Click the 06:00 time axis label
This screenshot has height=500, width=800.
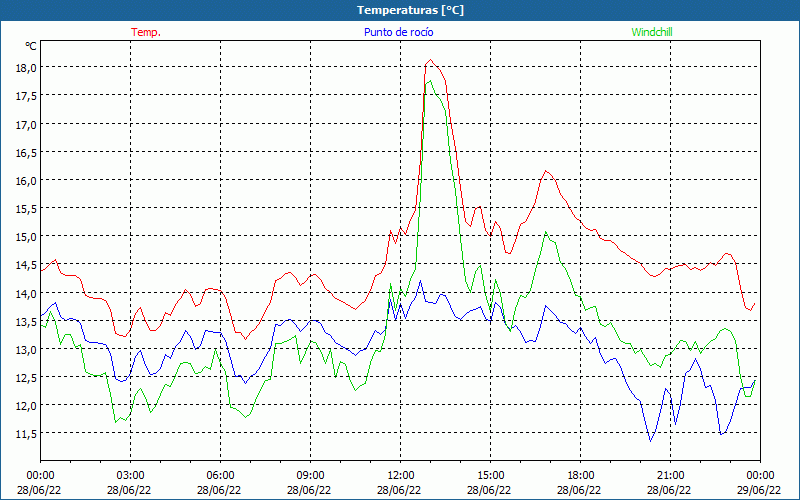(220, 476)
